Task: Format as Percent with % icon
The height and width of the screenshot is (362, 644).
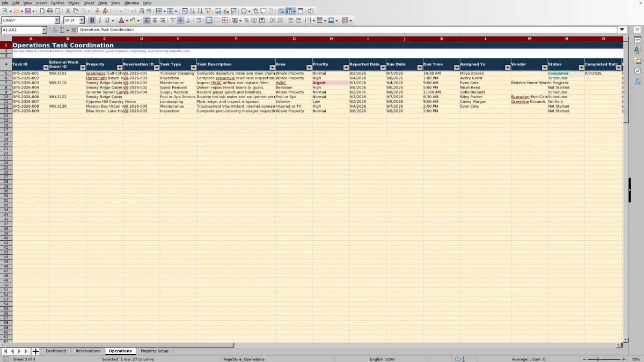Action: point(246,20)
